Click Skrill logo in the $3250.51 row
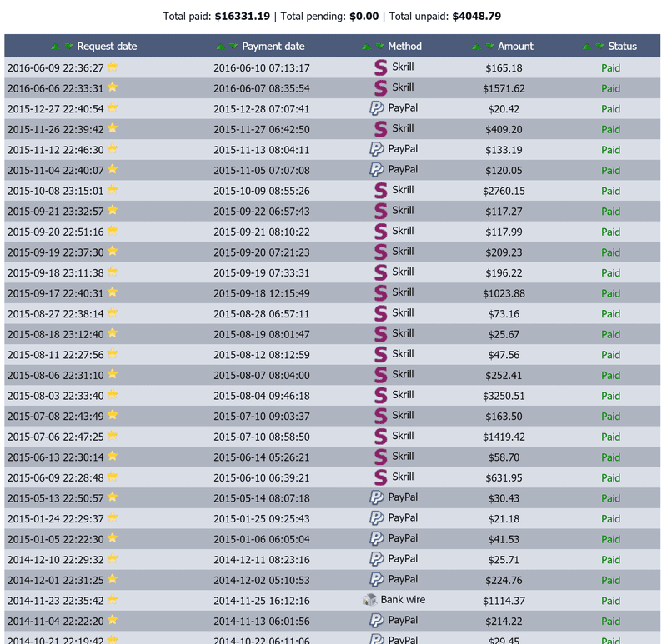Screen dimensions: 667x644 coord(381,396)
